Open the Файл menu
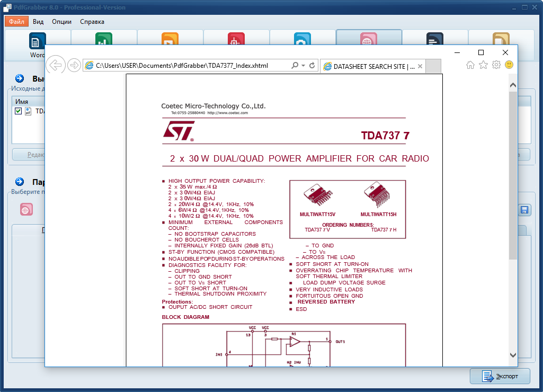The height and width of the screenshot is (392, 543). 16,22
